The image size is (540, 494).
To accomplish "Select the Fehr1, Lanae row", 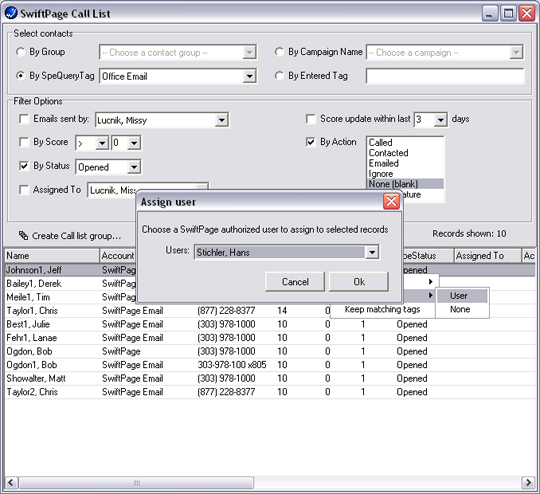I will click(x=270, y=338).
